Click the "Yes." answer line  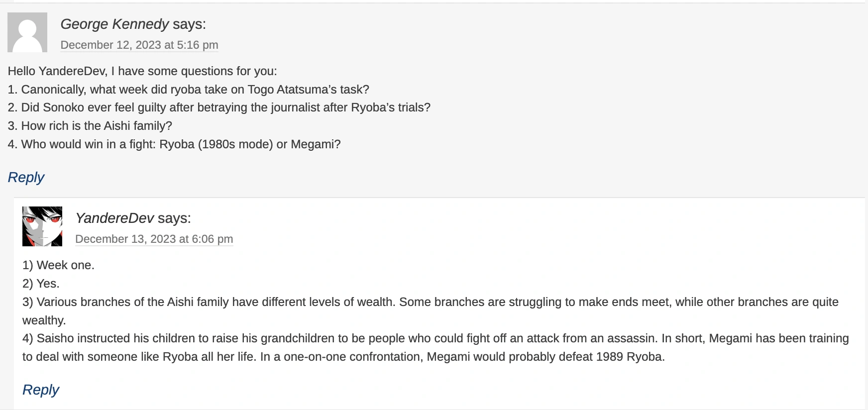tap(41, 284)
